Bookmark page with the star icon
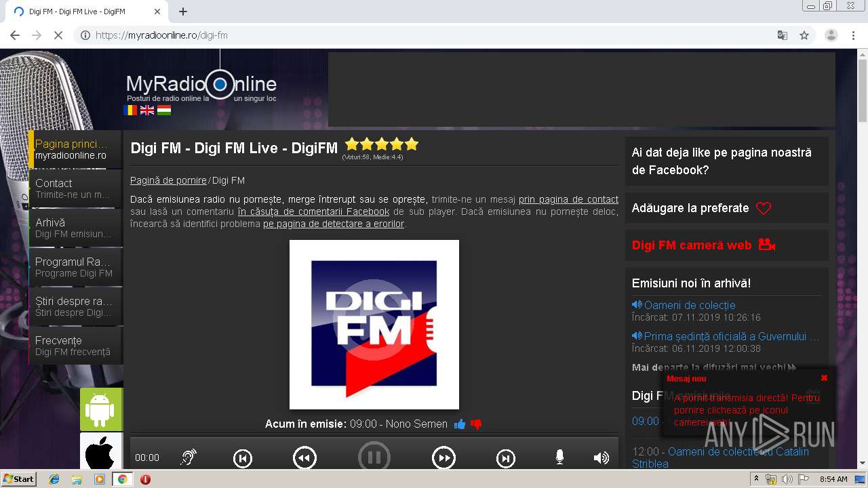The image size is (868, 488). pos(804,35)
